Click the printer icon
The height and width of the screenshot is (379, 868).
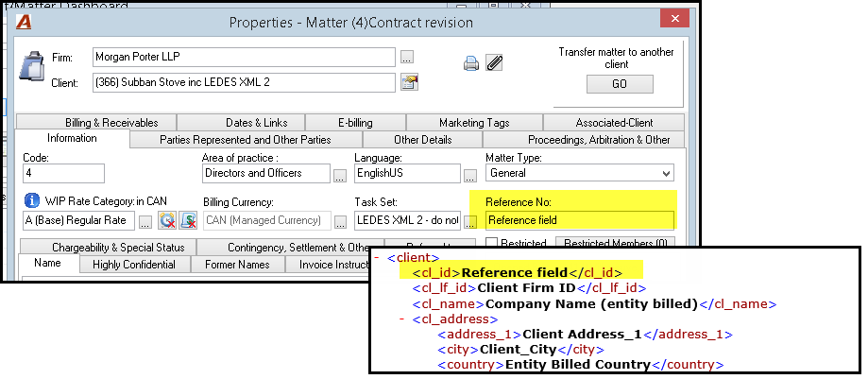click(470, 63)
